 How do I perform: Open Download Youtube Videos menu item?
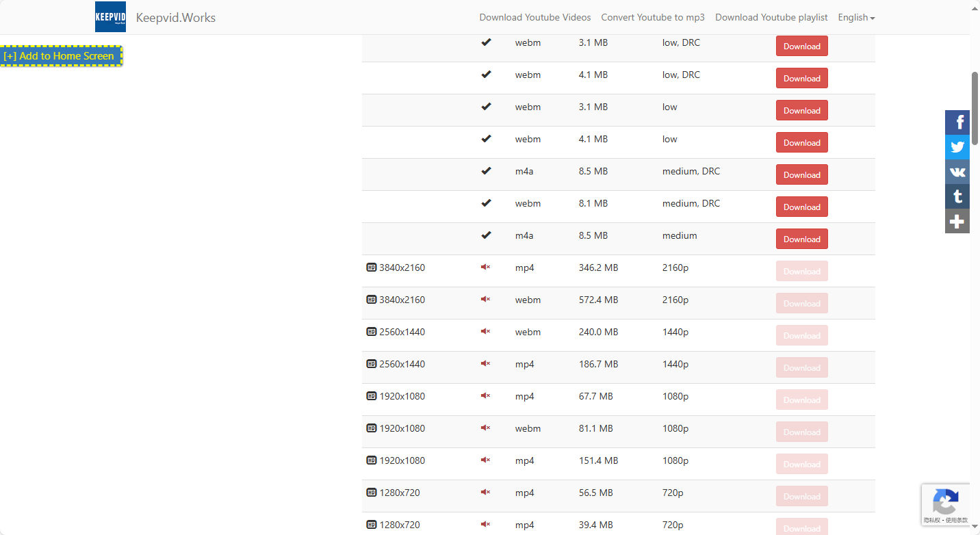(x=534, y=17)
